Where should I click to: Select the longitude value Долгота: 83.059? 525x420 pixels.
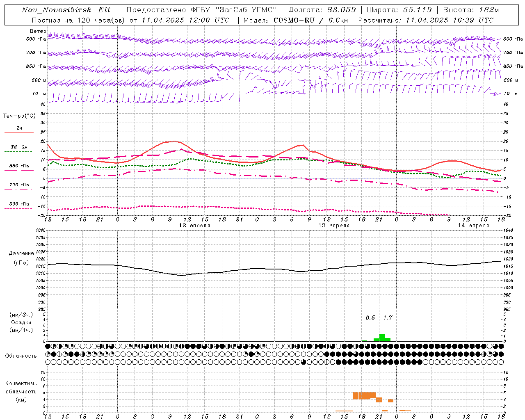click(x=322, y=10)
